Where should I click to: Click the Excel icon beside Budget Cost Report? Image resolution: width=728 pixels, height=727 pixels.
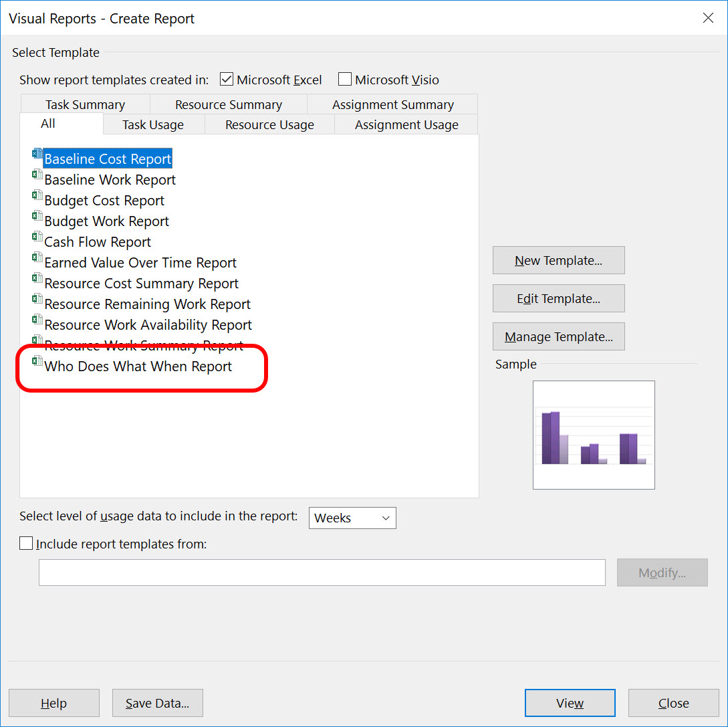pos(37,195)
